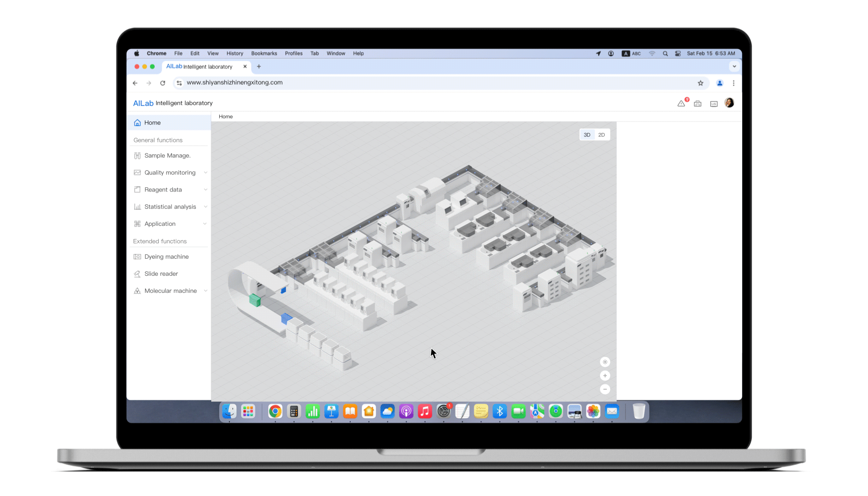This screenshot has width=868, height=496.
Task: Click the recenter view target icon
Action: (x=605, y=362)
